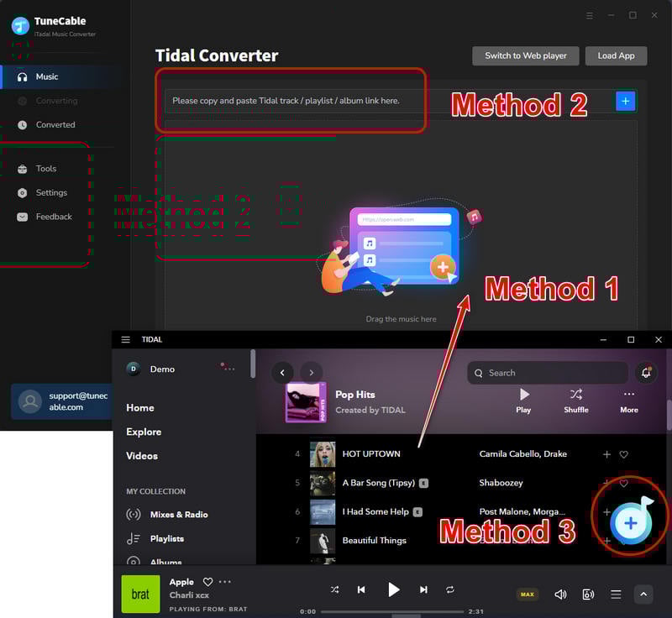Toggle repeat in player bar

tap(450, 589)
